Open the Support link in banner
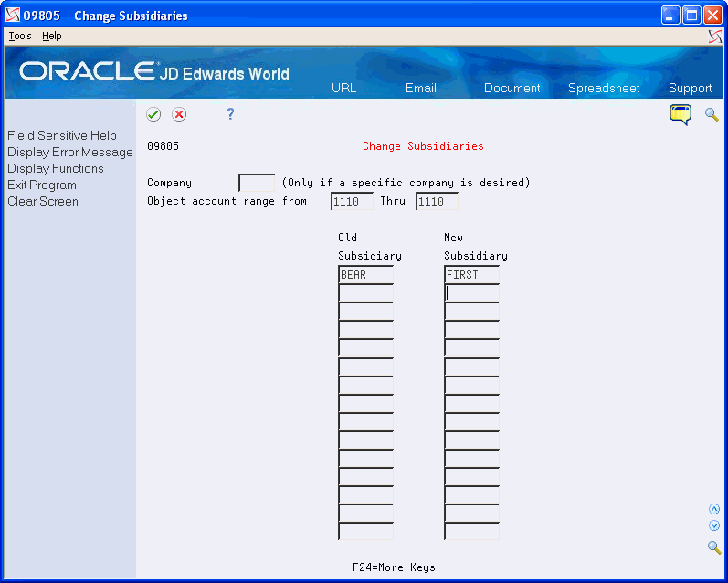Image resolution: width=728 pixels, height=583 pixels. pyautogui.click(x=690, y=89)
